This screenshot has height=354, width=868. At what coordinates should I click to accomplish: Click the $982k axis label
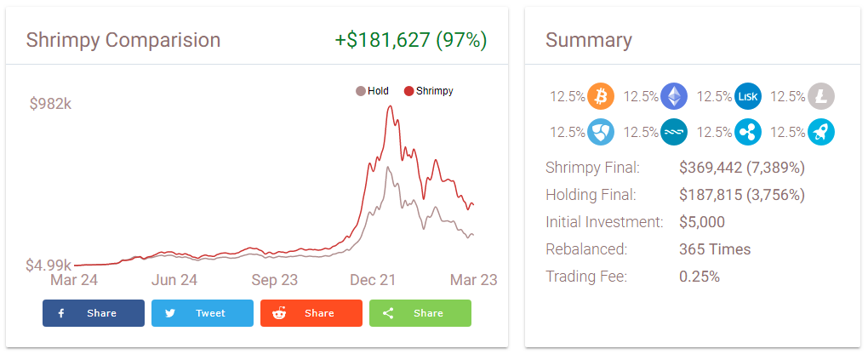pyautogui.click(x=51, y=104)
